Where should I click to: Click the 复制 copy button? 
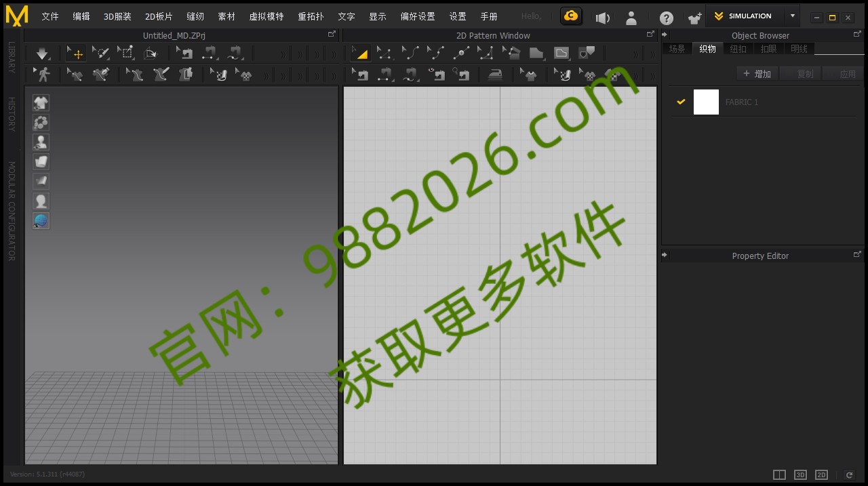(x=800, y=74)
